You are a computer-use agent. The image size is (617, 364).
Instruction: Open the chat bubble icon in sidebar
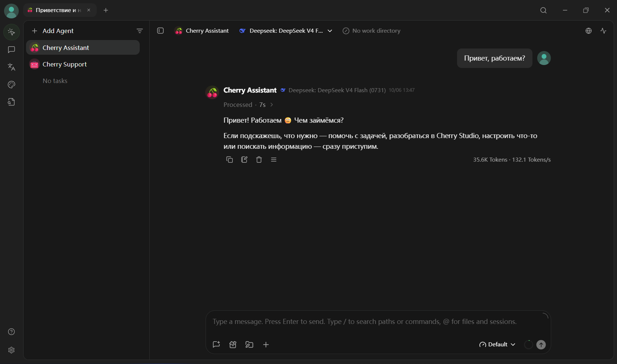[11, 50]
